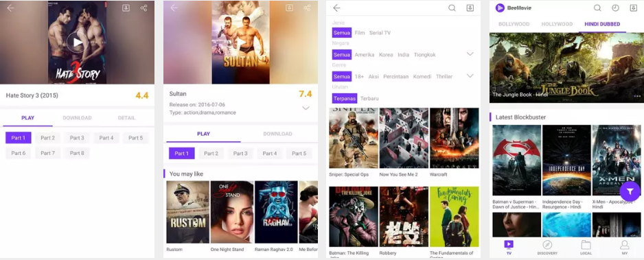Expand the Genre filter row
Viewport: 644px width, 260px height.
click(x=470, y=76)
